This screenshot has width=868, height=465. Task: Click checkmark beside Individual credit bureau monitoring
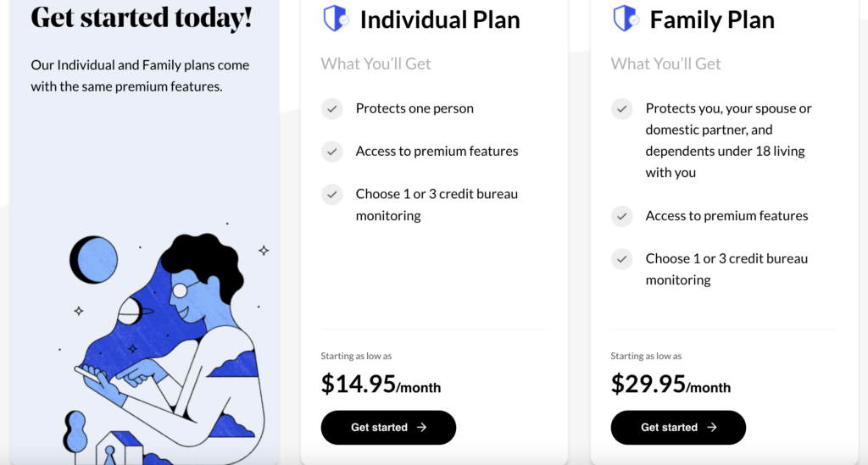tap(332, 195)
